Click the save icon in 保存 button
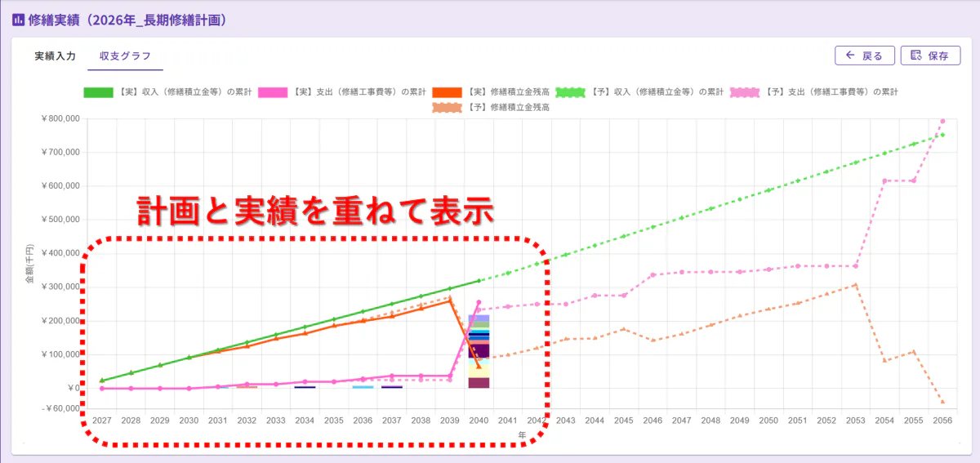 pos(915,56)
